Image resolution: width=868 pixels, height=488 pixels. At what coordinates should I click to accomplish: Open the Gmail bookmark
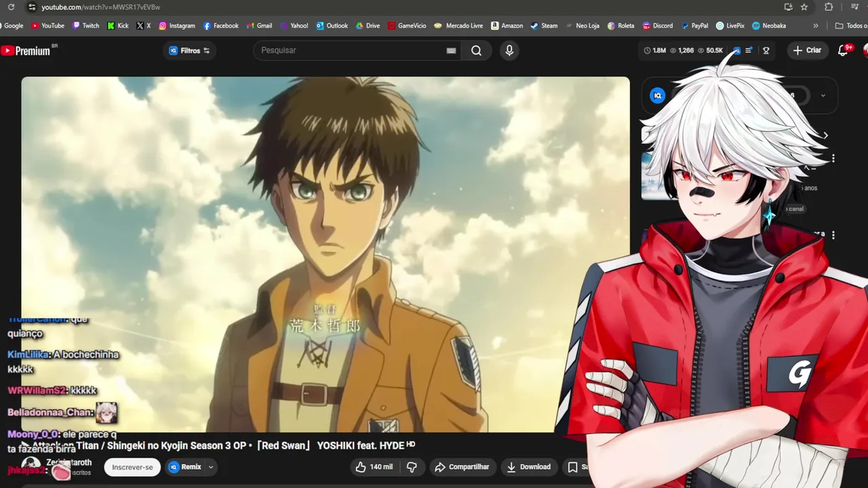(x=258, y=26)
